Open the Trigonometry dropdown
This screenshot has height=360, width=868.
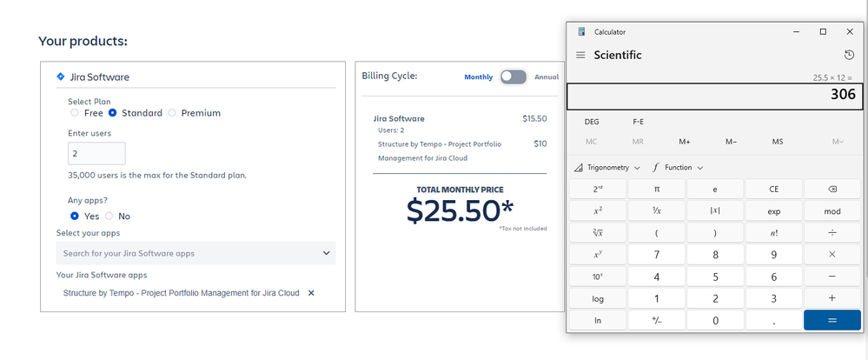pyautogui.click(x=607, y=167)
